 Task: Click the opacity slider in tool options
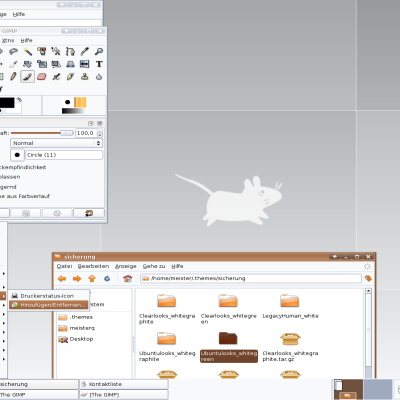pyautogui.click(x=42, y=133)
